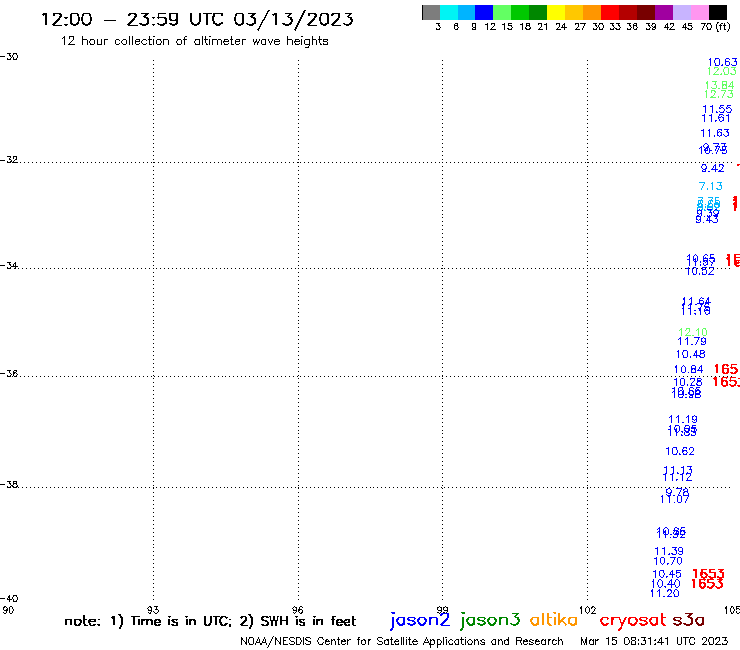The height and width of the screenshot is (650, 740).
Task: Select the wave reading 11.79
Action: tap(692, 341)
